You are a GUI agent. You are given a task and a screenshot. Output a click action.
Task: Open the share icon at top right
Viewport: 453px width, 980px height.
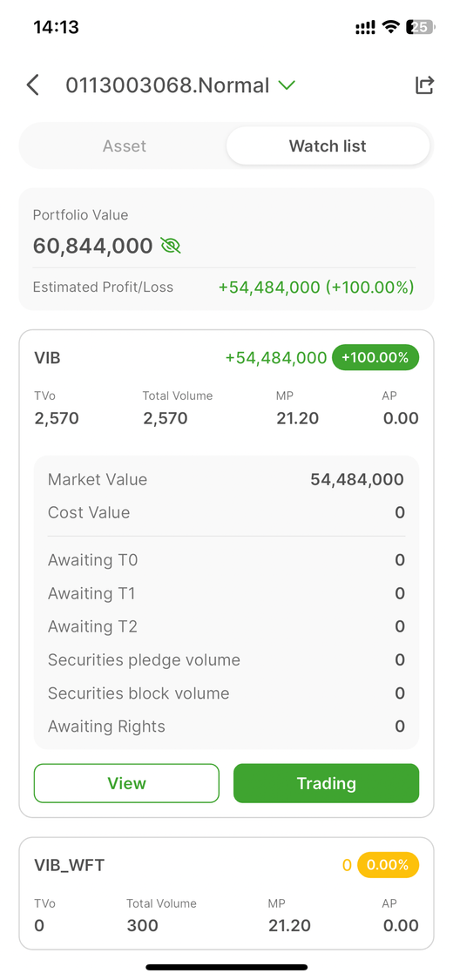point(424,85)
